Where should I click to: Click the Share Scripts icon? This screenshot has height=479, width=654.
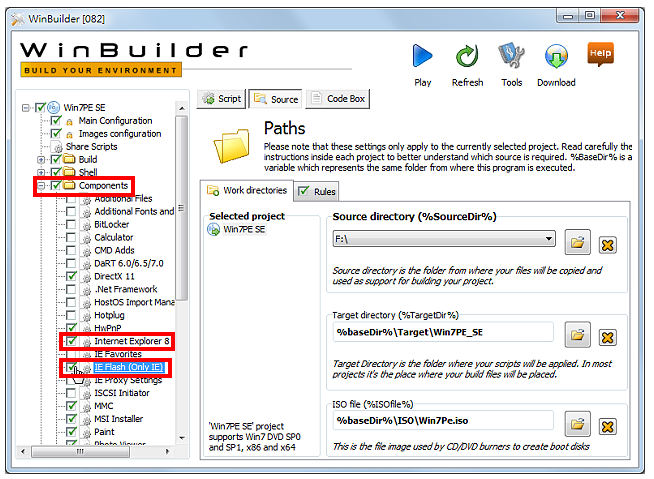[56, 147]
